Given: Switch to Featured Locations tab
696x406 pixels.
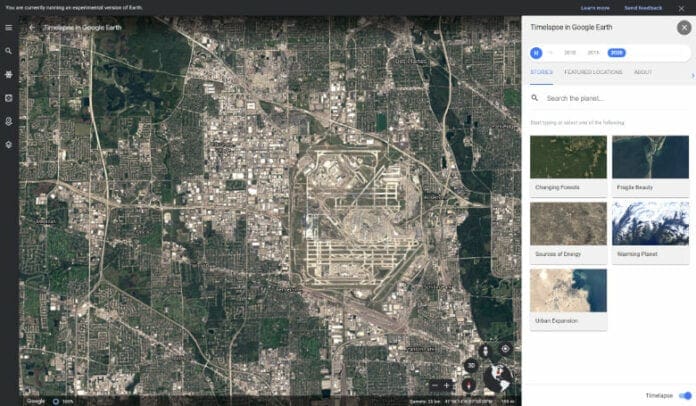Looking at the screenshot, I should pyautogui.click(x=591, y=72).
